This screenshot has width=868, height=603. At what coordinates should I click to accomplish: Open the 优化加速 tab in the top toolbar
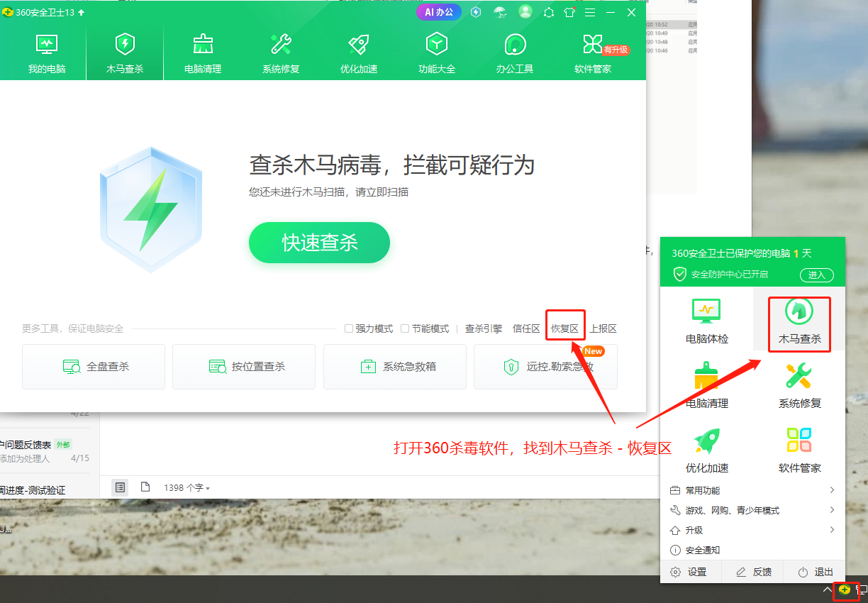(359, 53)
